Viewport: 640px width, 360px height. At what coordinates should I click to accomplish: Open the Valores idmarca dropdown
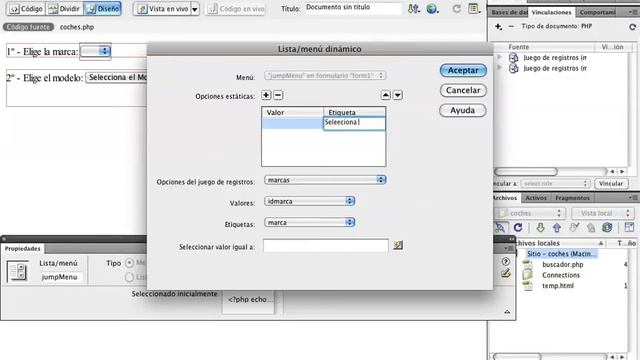point(309,201)
